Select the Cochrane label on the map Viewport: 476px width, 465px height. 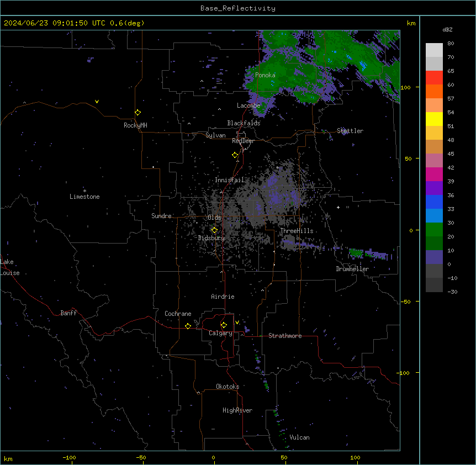coord(178,314)
